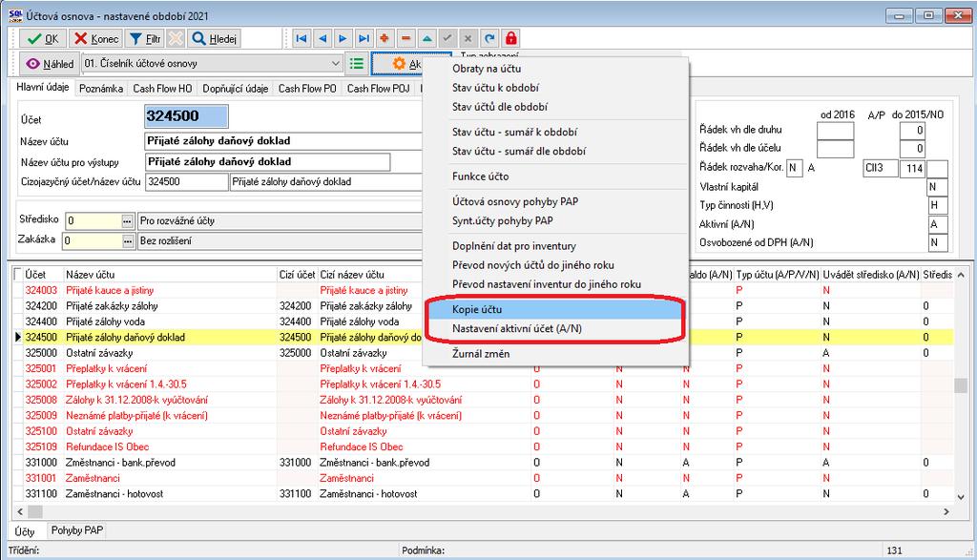Switch to bottom Pohyby PAP tab
This screenshot has width=977, height=560.
[76, 530]
